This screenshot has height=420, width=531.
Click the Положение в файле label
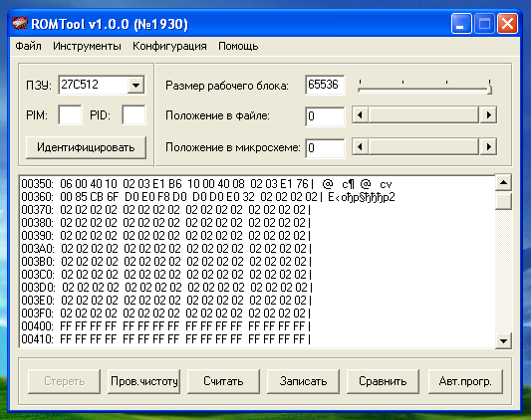pos(217,115)
